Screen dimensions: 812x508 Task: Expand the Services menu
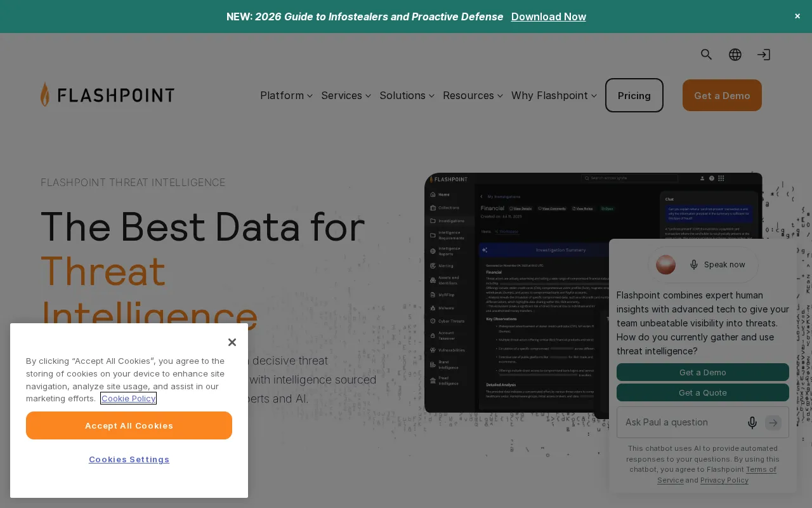click(346, 95)
